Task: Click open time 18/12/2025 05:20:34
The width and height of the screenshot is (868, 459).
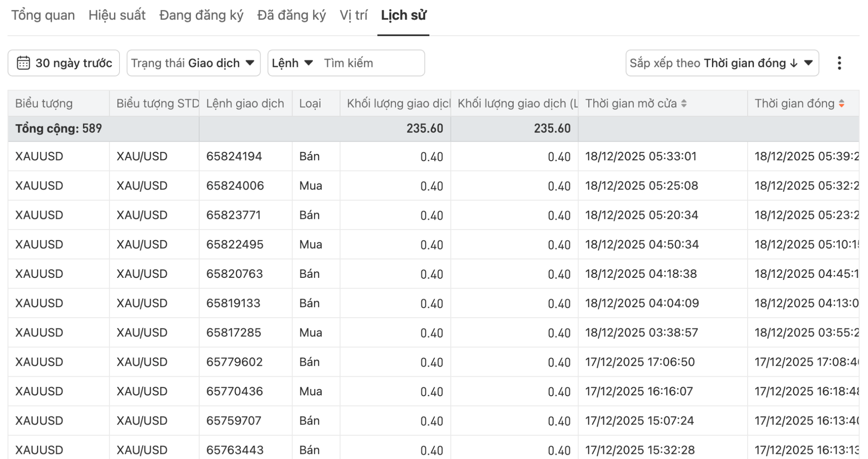Action: (642, 215)
